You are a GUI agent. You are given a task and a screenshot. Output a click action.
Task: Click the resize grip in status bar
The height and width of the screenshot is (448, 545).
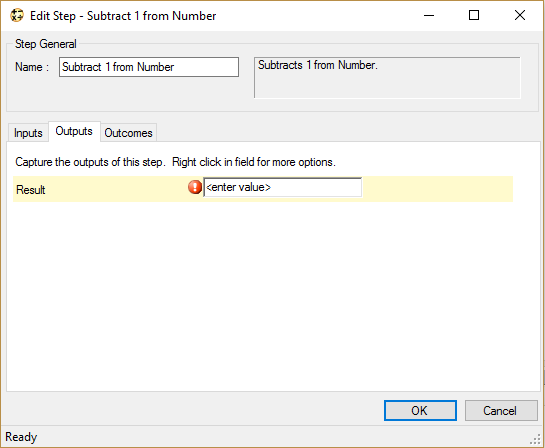click(x=536, y=439)
